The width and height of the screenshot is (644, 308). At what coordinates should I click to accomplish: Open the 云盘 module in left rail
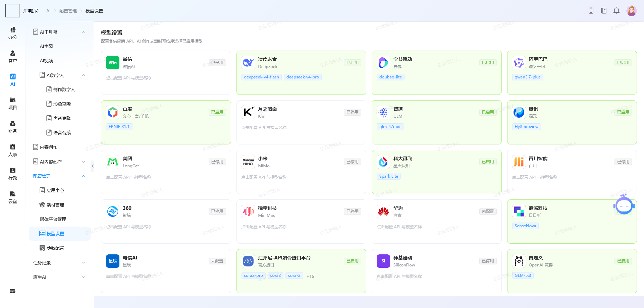pos(13,197)
